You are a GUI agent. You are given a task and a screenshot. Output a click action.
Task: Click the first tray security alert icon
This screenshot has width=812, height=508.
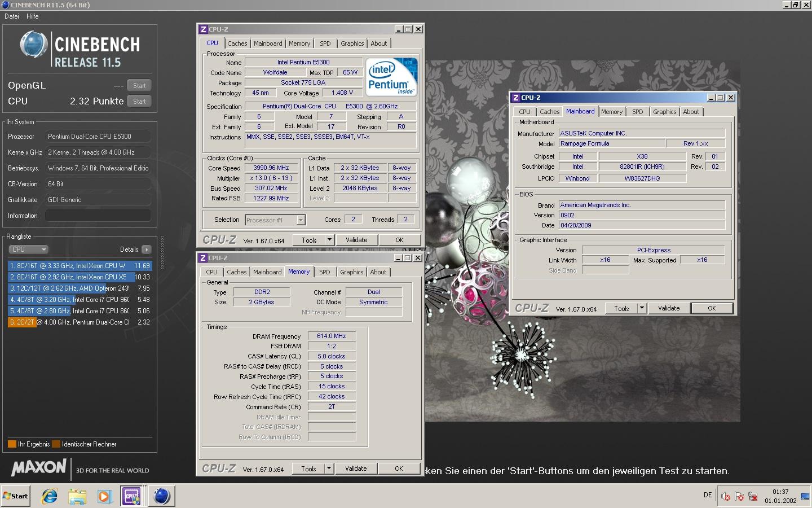[726, 497]
